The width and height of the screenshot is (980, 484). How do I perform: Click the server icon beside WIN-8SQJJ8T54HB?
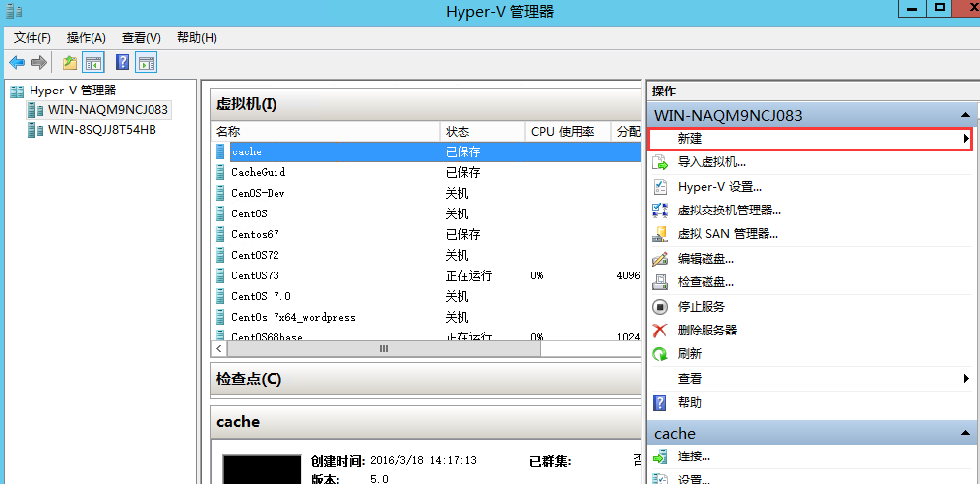point(35,130)
